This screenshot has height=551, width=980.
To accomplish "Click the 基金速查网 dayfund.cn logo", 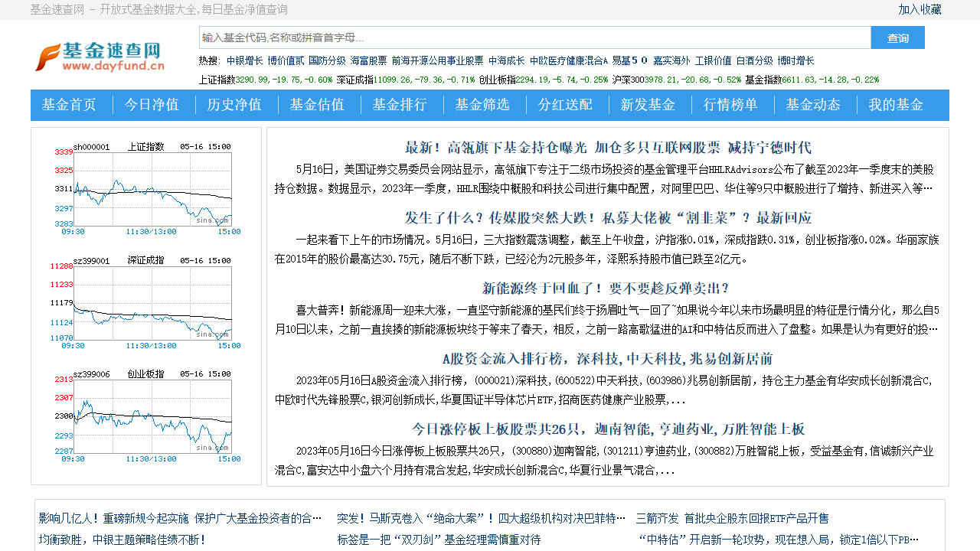I will pyautogui.click(x=100, y=57).
